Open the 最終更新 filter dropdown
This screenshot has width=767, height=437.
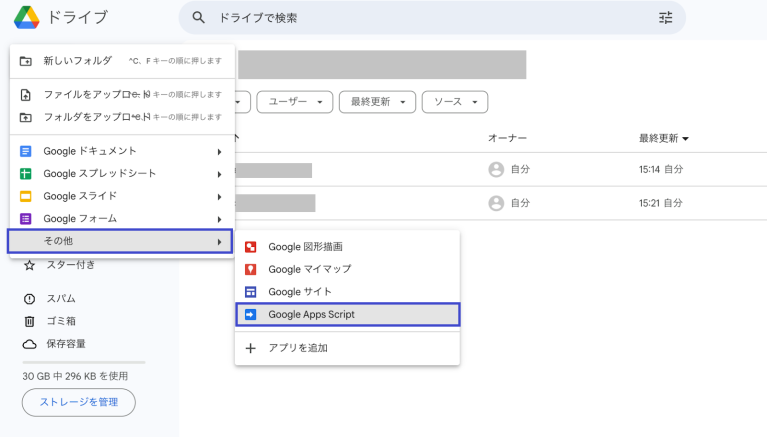coord(377,102)
